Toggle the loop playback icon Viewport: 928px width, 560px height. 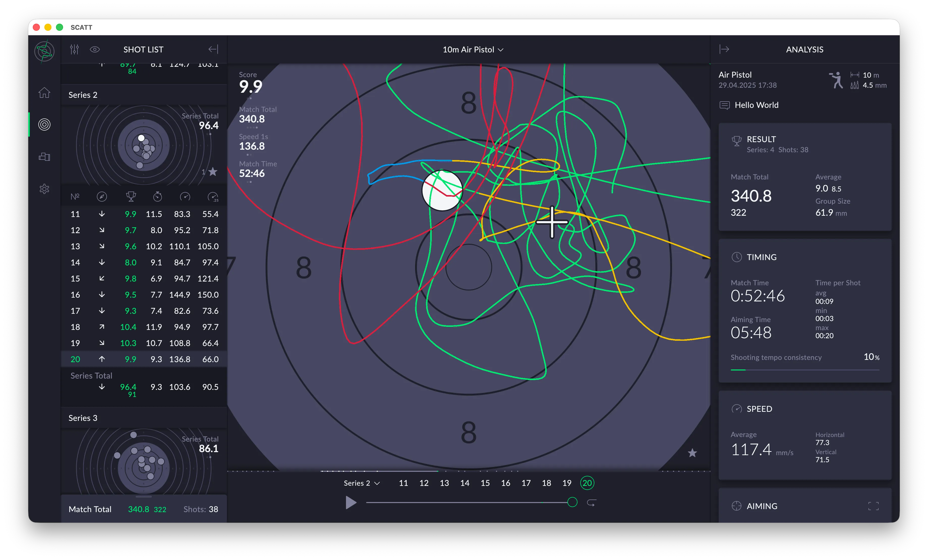pyautogui.click(x=591, y=503)
